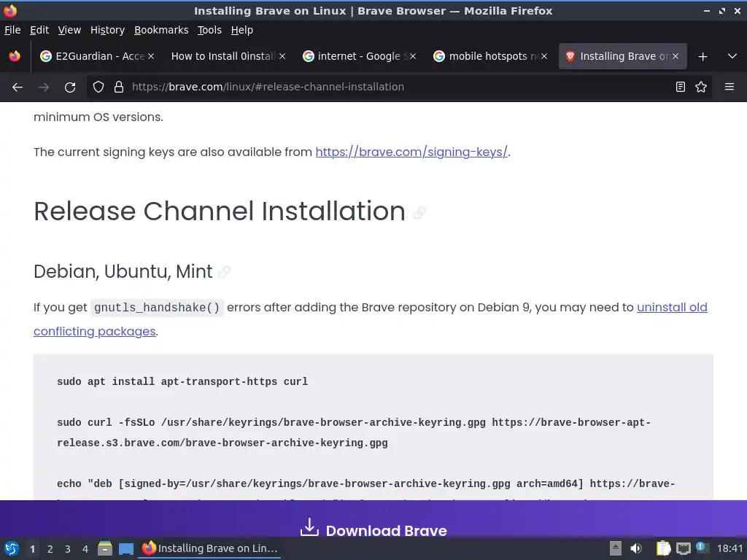The image size is (747, 560).
Task: Switch to workspace 1
Action: (32, 549)
